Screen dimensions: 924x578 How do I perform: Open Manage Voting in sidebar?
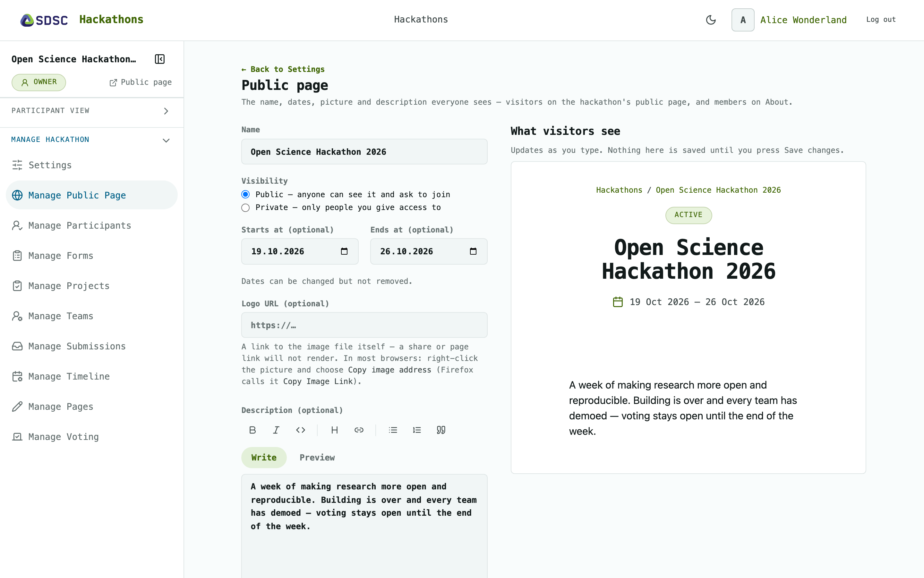tap(92, 437)
